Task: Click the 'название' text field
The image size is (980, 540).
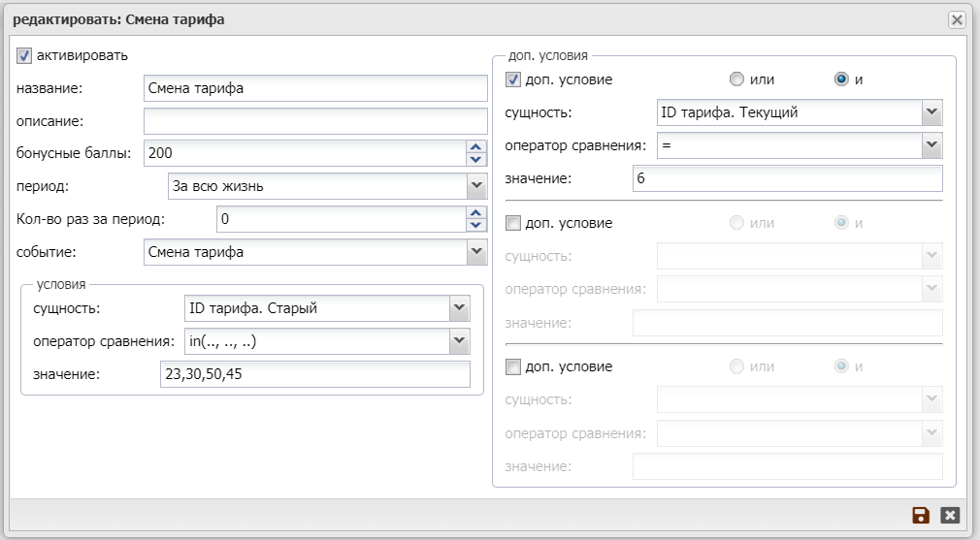Action: [x=314, y=89]
